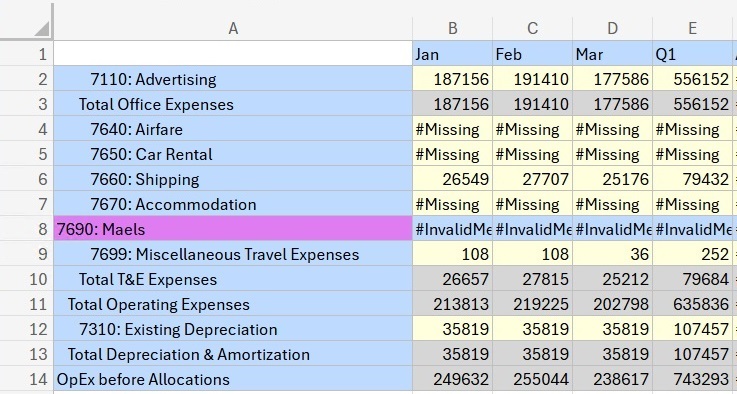Select the Total Office Expenses cell
Image resolution: width=737 pixels, height=394 pixels.
[x=233, y=103]
